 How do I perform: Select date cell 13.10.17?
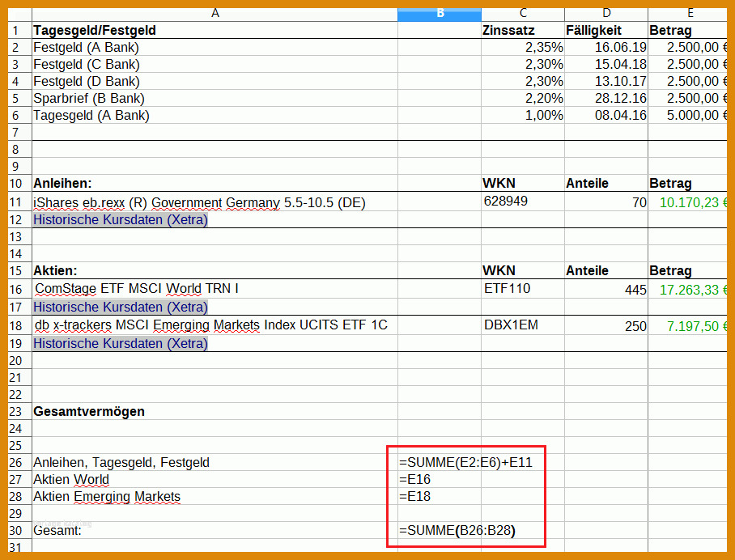606,81
